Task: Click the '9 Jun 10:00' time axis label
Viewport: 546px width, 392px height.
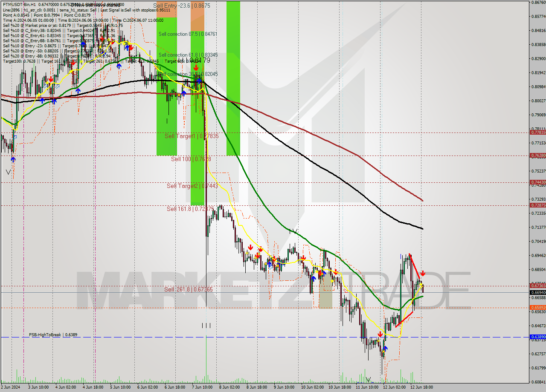Action: [284, 387]
